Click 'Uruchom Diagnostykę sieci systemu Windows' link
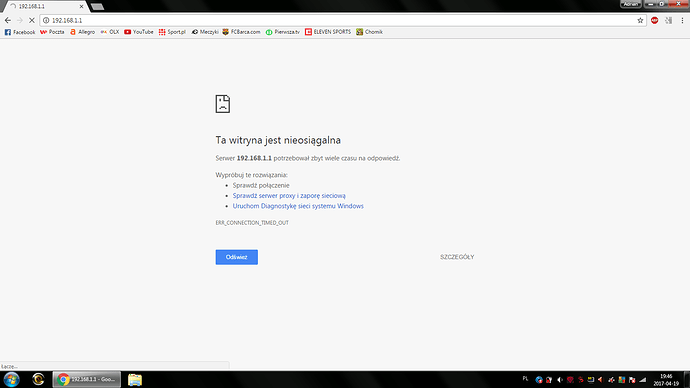The height and width of the screenshot is (388, 690). click(298, 206)
